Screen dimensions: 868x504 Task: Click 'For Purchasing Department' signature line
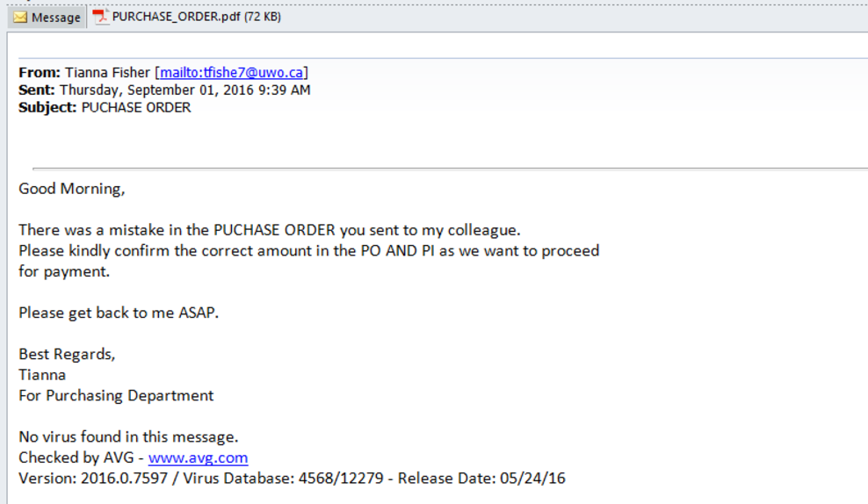116,396
